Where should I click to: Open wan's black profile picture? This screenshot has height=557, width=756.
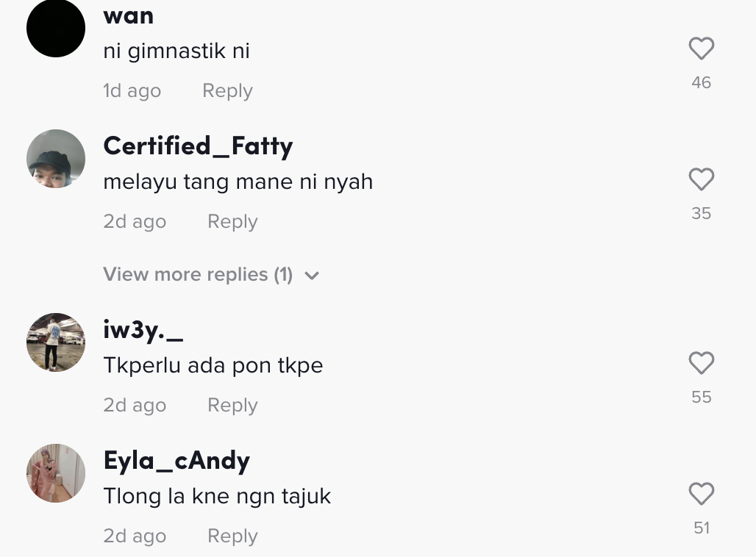(x=56, y=28)
